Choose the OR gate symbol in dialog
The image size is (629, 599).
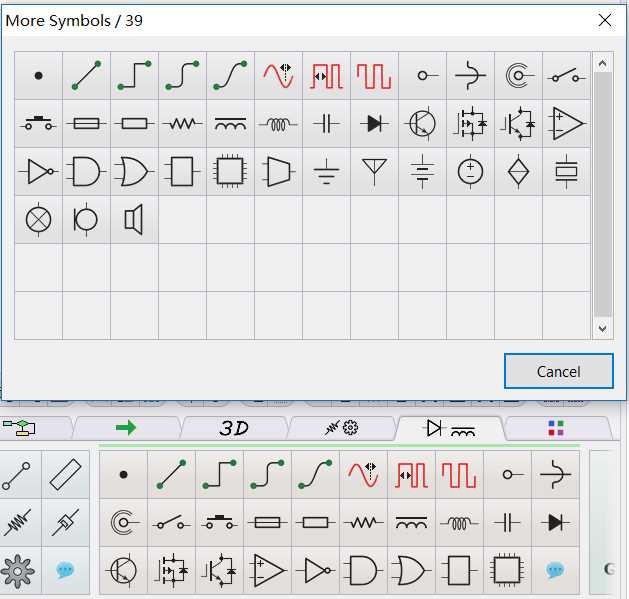(134, 171)
